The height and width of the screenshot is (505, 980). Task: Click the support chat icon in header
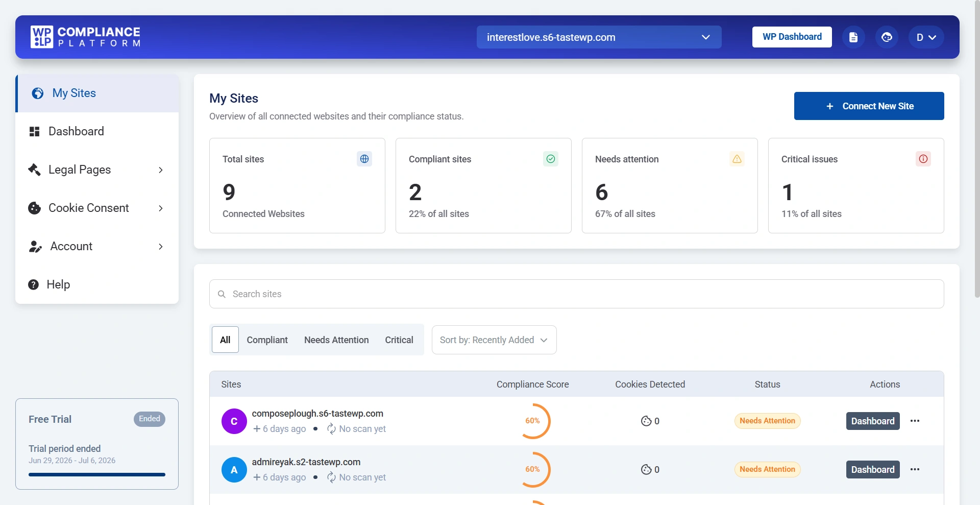click(887, 37)
